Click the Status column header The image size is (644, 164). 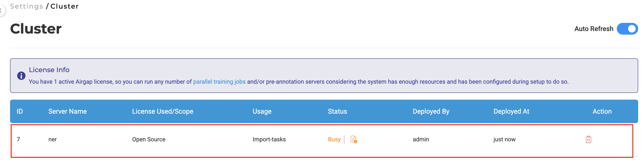tap(337, 111)
